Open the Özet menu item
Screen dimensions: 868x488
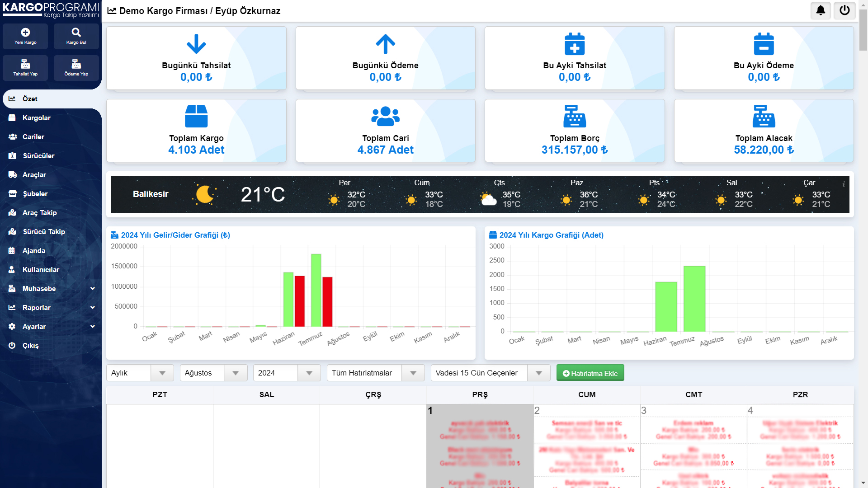[52, 99]
